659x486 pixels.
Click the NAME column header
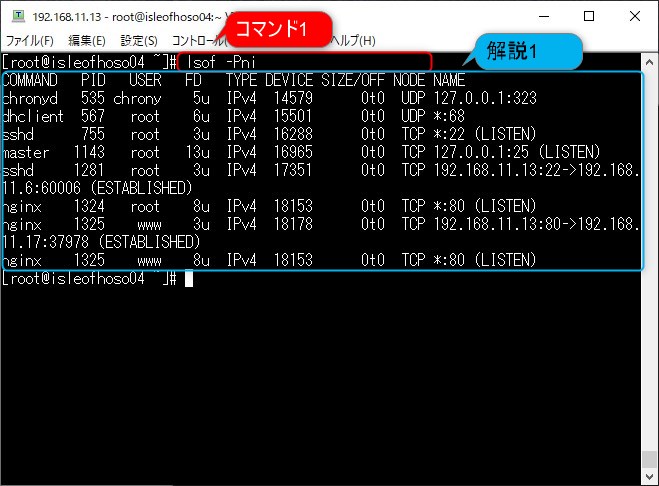click(449, 80)
